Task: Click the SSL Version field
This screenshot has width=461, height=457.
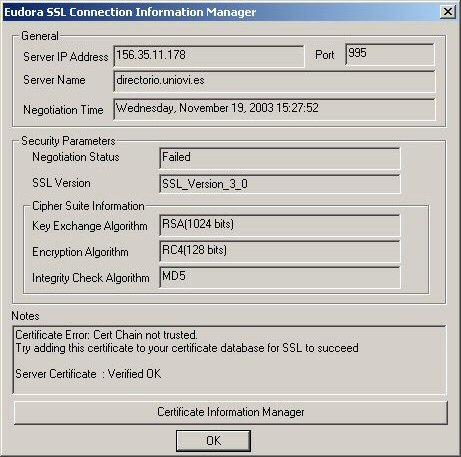Action: [x=279, y=184]
